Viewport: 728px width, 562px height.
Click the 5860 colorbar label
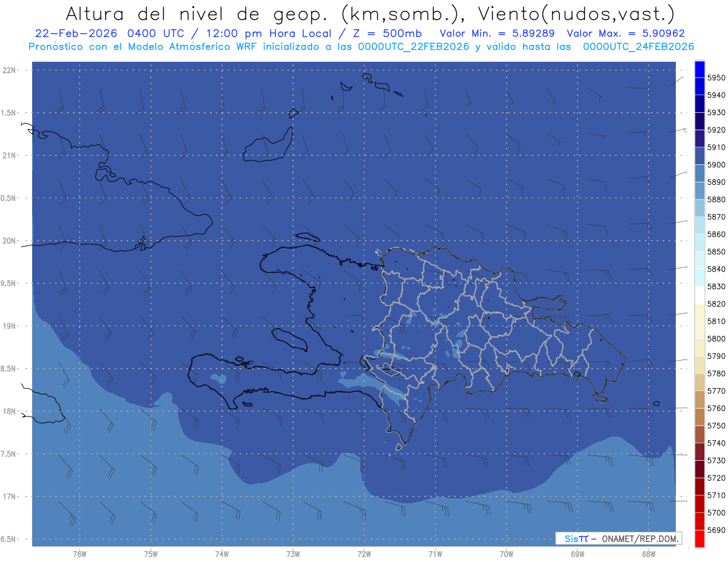pyautogui.click(x=716, y=234)
